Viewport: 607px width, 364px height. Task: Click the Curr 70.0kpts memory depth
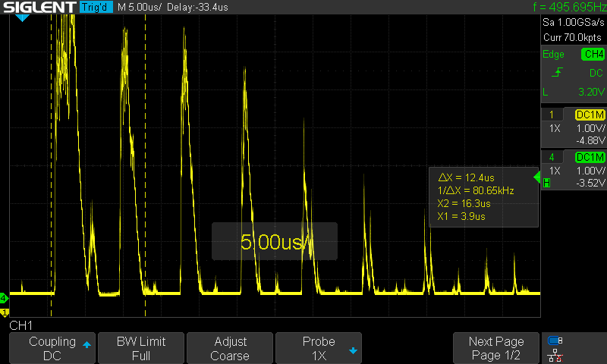coord(572,37)
